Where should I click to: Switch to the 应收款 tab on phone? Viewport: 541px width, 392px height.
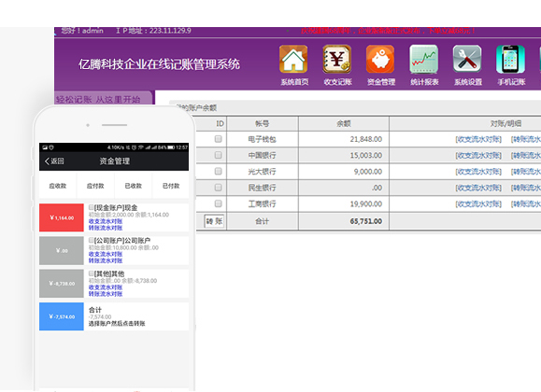tap(58, 186)
